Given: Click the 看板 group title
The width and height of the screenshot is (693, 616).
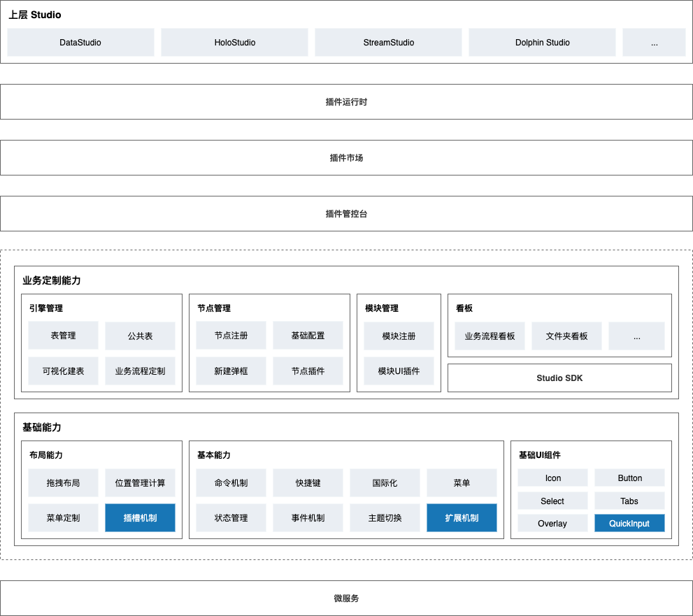Looking at the screenshot, I should pos(464,308).
